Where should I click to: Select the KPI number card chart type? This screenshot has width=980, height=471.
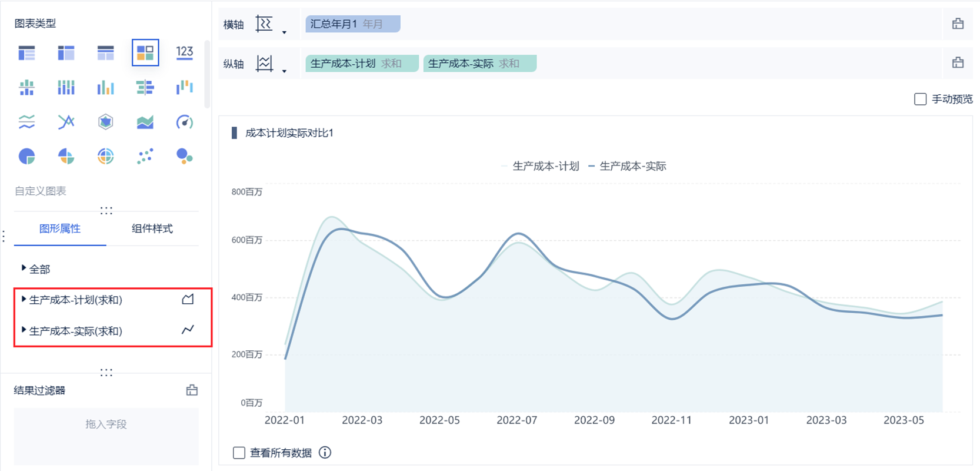coord(185,53)
